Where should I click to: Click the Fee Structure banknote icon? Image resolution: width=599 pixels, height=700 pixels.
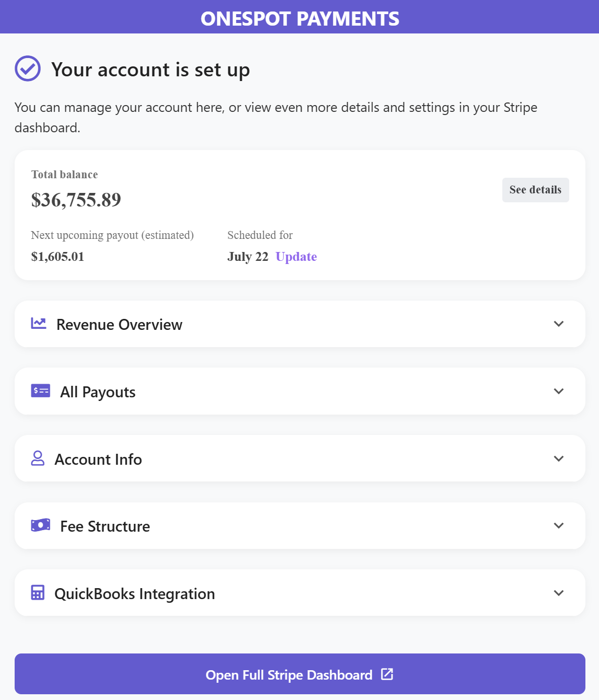[40, 525]
